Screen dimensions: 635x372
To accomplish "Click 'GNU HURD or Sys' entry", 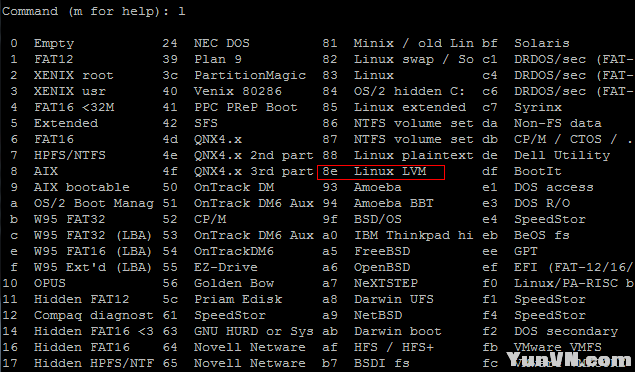I will coord(254,331).
